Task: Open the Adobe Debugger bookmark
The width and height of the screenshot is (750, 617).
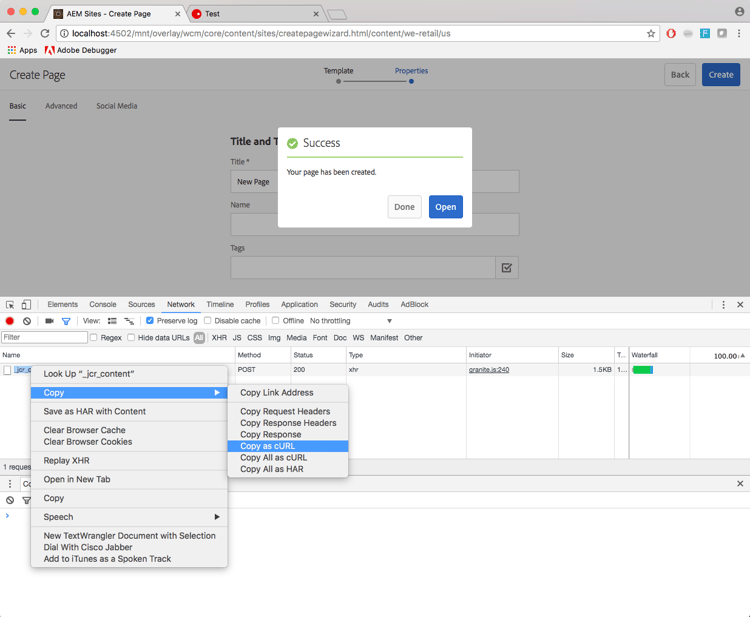Action: 81,50
